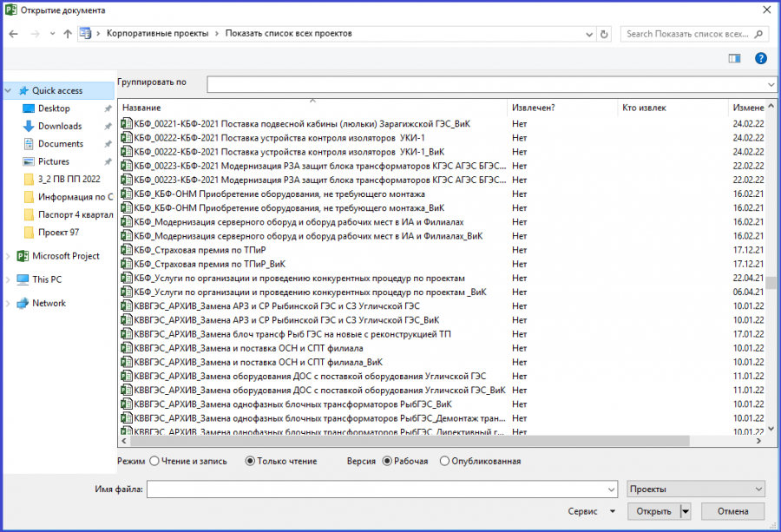Sort by the Извлечен? column header
This screenshot has height=532, width=781.
click(562, 108)
